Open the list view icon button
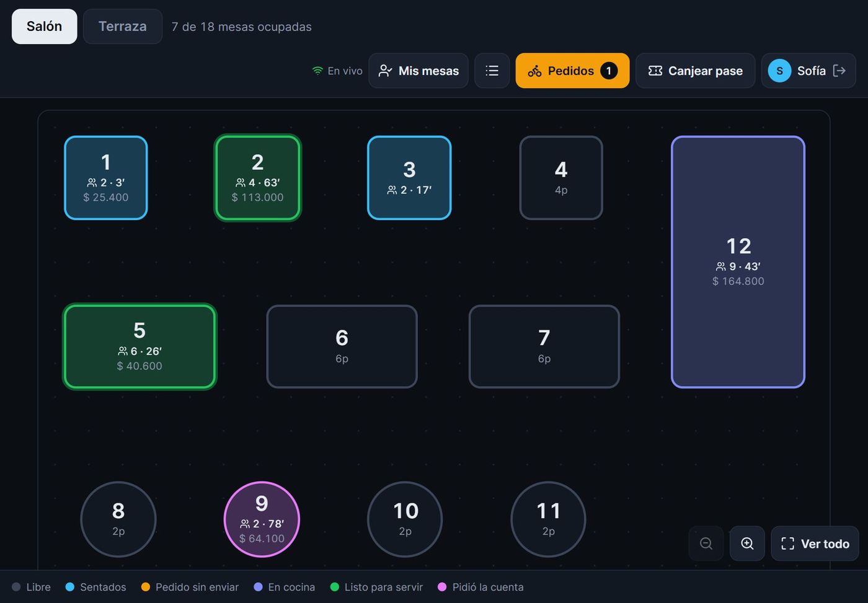868x603 pixels. click(x=492, y=71)
